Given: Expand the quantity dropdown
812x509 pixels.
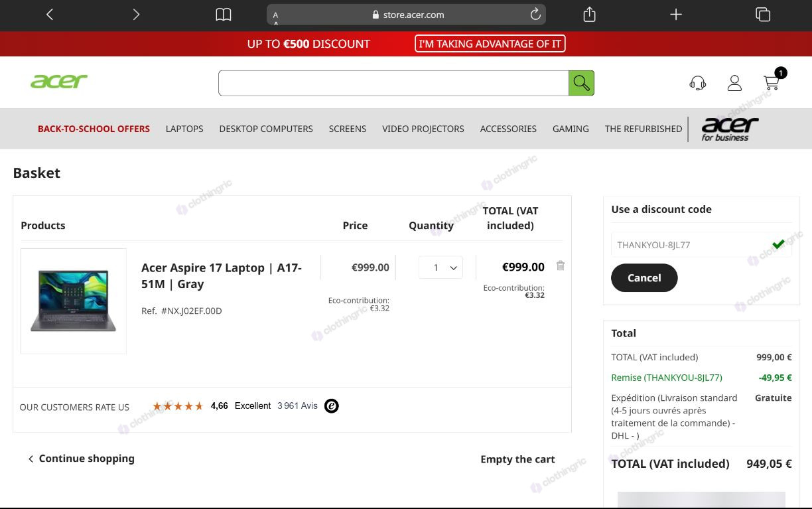Looking at the screenshot, I should [440, 267].
